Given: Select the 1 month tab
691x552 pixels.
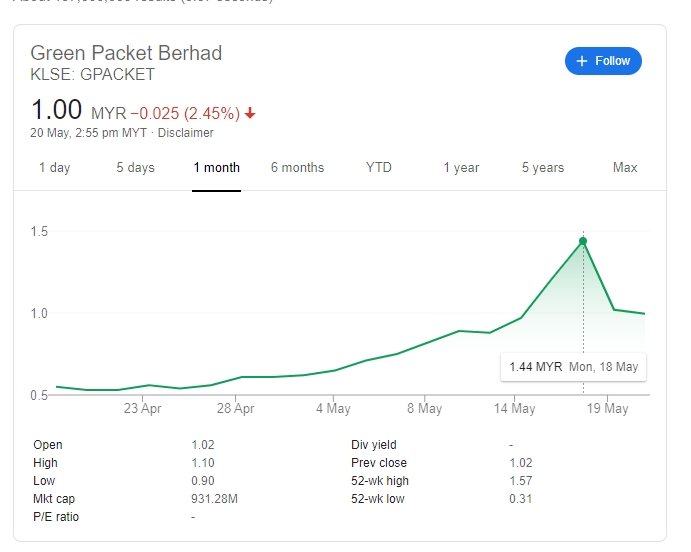Looking at the screenshot, I should [x=217, y=168].
